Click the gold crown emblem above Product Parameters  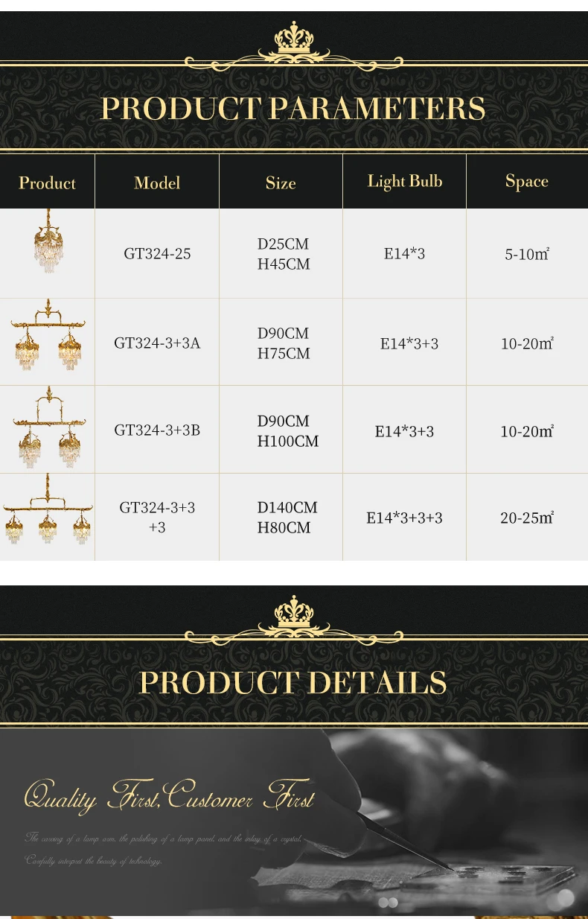(x=293, y=39)
